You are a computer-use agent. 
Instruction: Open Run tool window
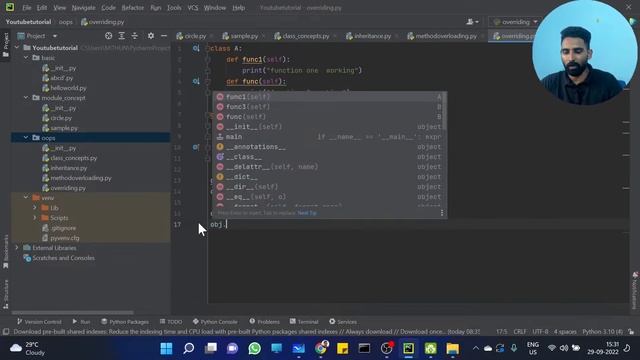(81, 322)
